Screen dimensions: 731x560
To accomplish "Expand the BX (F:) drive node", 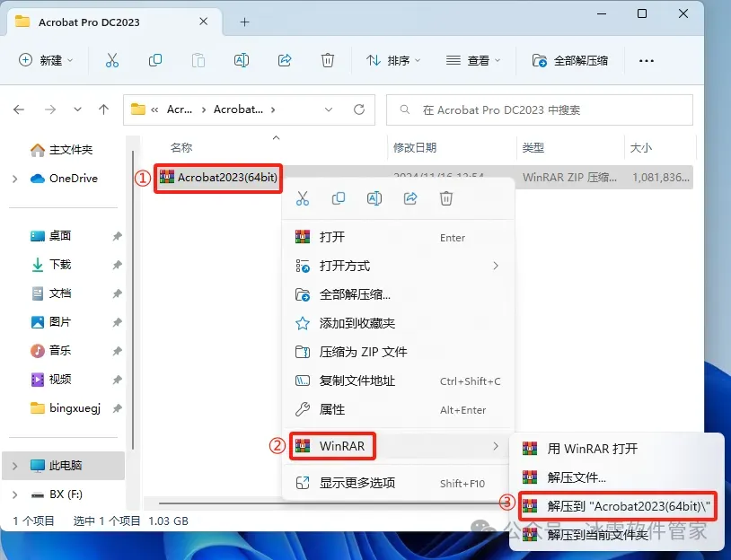I will click(x=15, y=494).
